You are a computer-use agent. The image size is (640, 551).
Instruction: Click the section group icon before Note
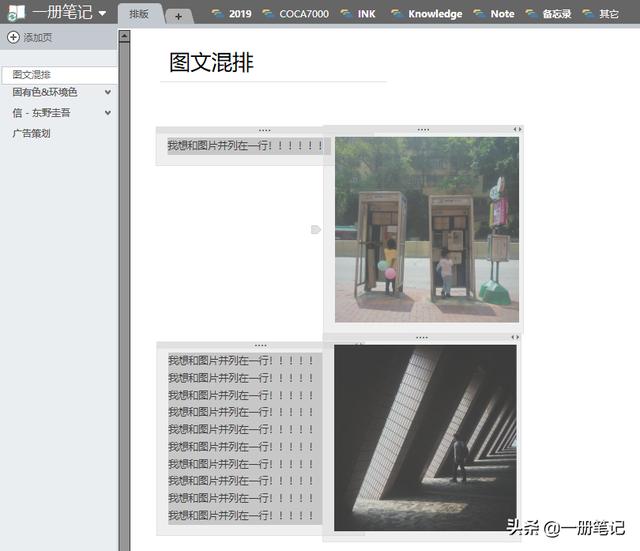pos(479,14)
